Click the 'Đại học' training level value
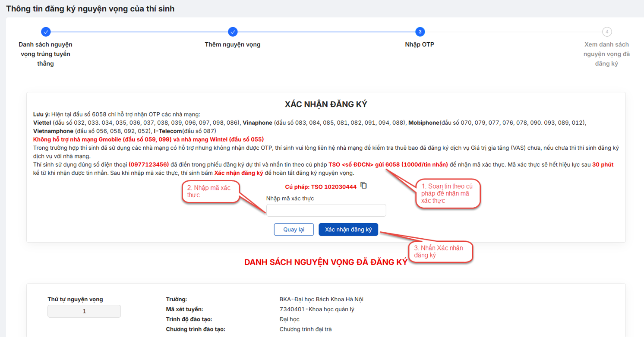The height and width of the screenshot is (344, 644). (290, 319)
